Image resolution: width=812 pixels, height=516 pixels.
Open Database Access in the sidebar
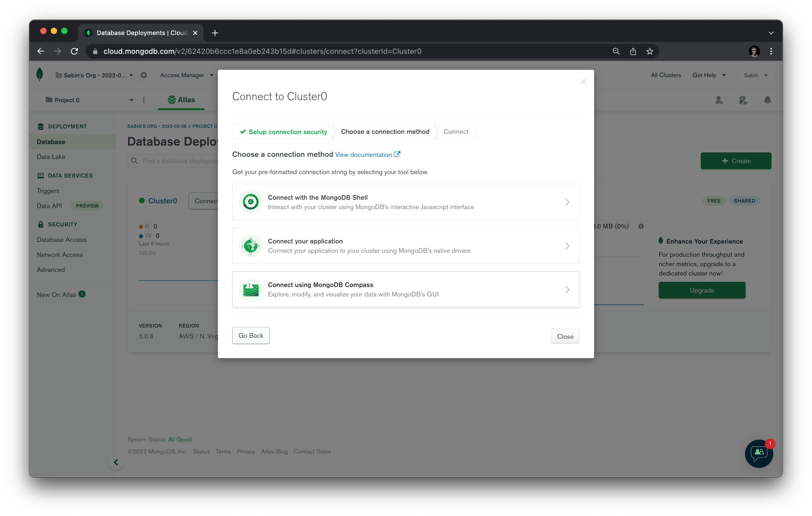pyautogui.click(x=61, y=240)
